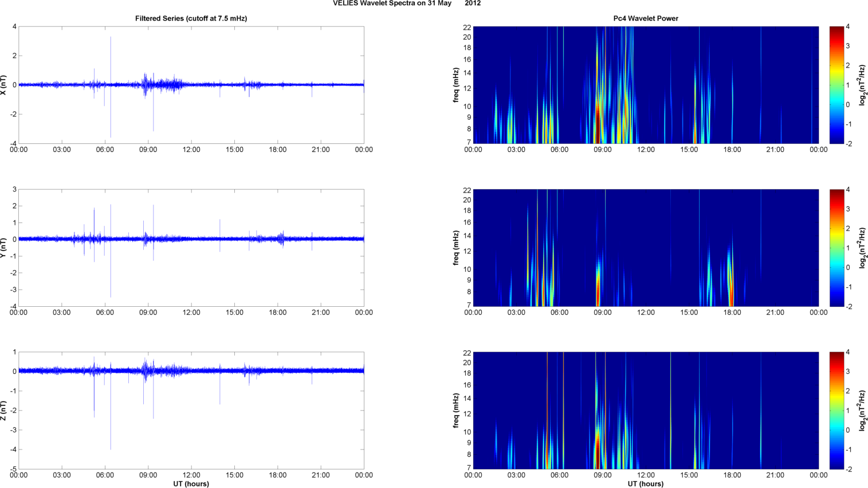Click the X component filtered series plot
This screenshot has width=868, height=488.
pyautogui.click(x=191, y=85)
